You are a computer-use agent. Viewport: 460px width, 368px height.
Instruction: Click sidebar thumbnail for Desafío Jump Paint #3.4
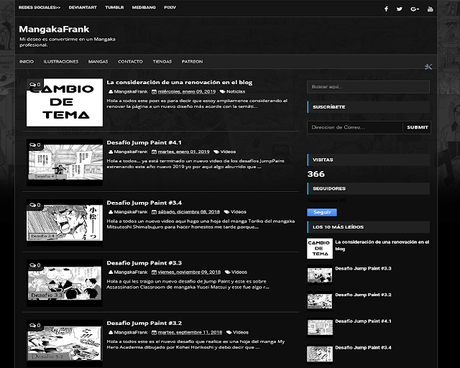tap(320, 354)
